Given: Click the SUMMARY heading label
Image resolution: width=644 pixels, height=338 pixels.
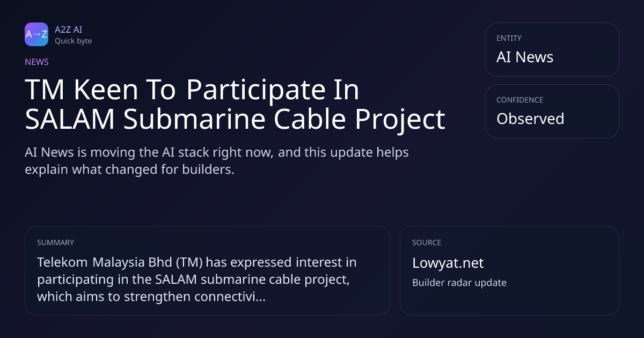Looking at the screenshot, I should 55,243.
